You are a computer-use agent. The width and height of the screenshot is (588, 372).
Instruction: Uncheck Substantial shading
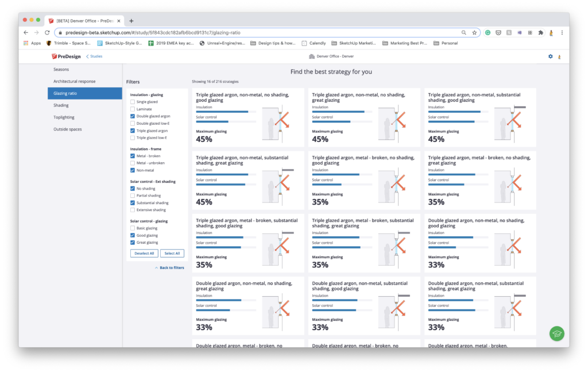point(133,203)
